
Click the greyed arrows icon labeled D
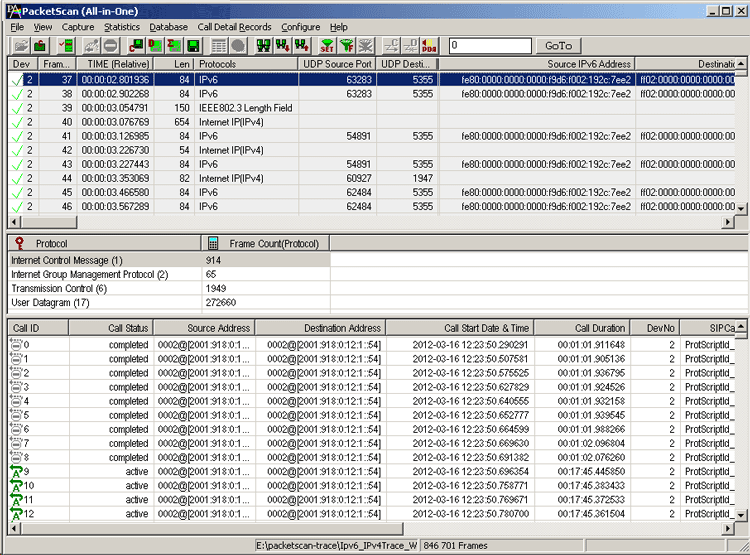pos(410,46)
